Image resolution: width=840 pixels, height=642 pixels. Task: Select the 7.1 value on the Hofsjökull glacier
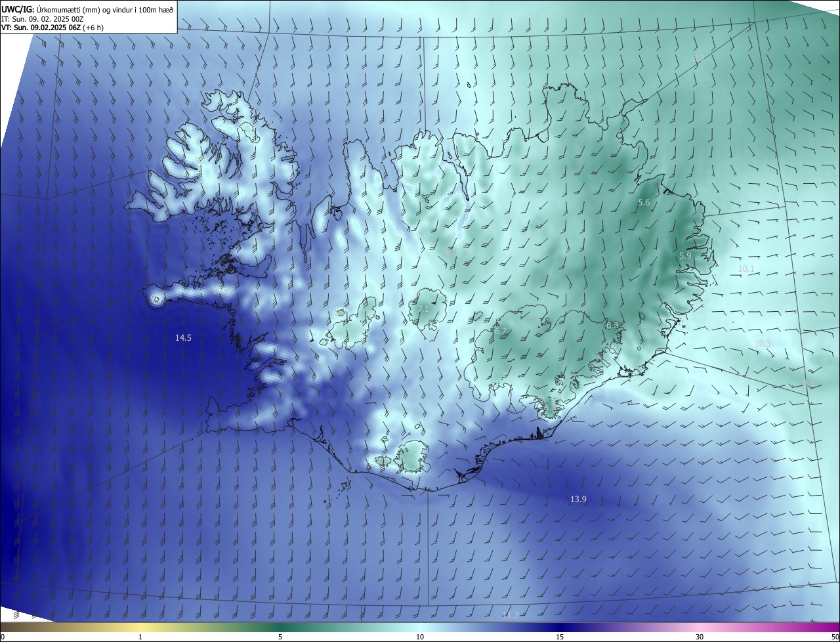pos(423,309)
